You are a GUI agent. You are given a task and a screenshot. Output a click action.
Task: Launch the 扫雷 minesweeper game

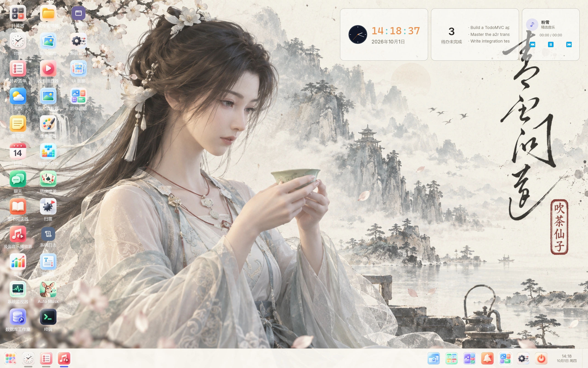pos(48,206)
